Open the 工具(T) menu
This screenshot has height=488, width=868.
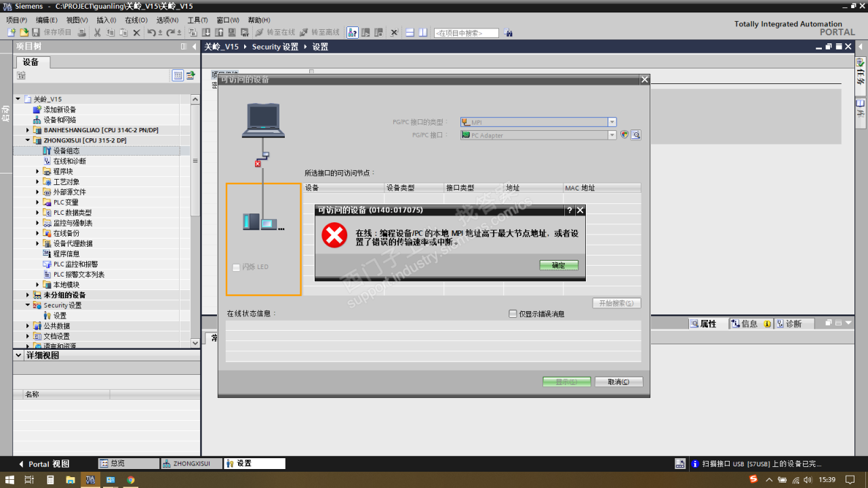(x=197, y=20)
